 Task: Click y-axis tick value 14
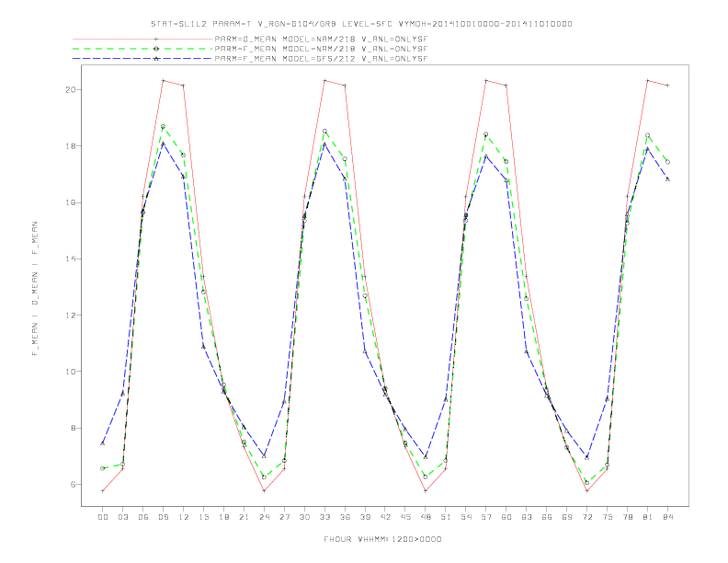(x=71, y=259)
